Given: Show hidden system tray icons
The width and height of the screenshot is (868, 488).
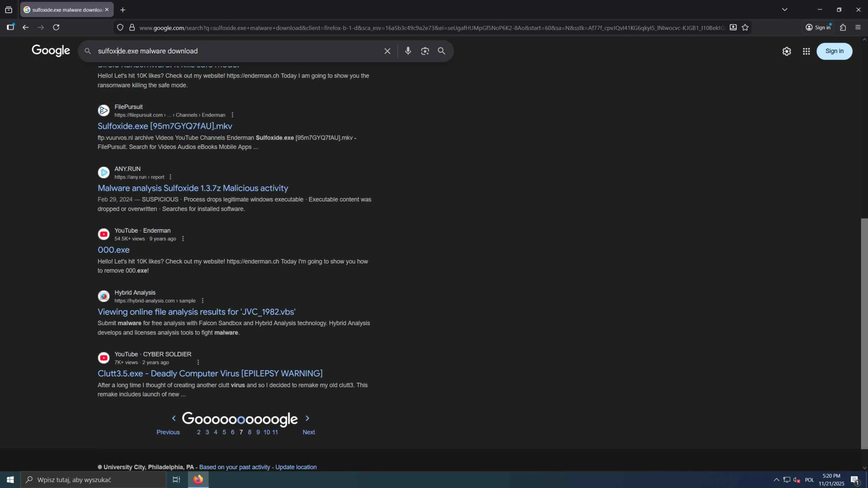Looking at the screenshot, I should click(776, 480).
